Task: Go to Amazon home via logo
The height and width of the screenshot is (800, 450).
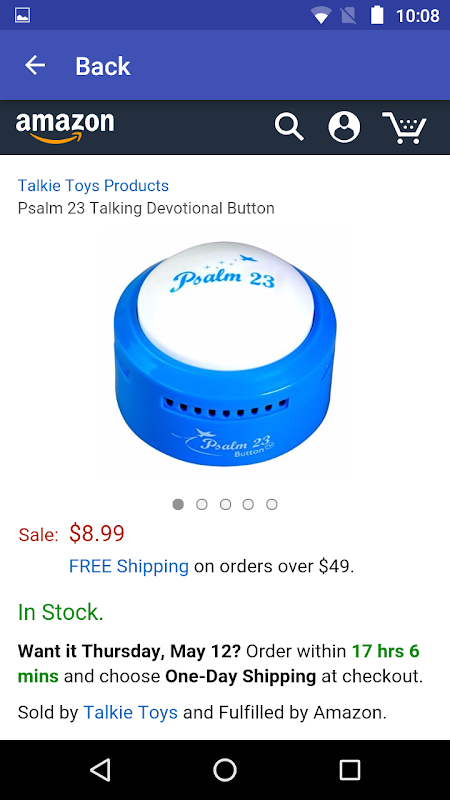Action: (65, 128)
